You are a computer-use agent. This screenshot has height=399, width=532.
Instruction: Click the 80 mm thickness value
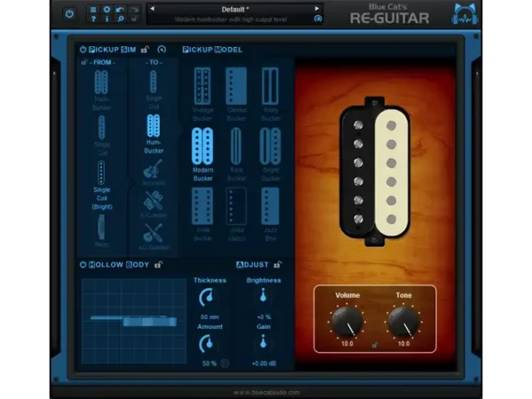tap(209, 317)
